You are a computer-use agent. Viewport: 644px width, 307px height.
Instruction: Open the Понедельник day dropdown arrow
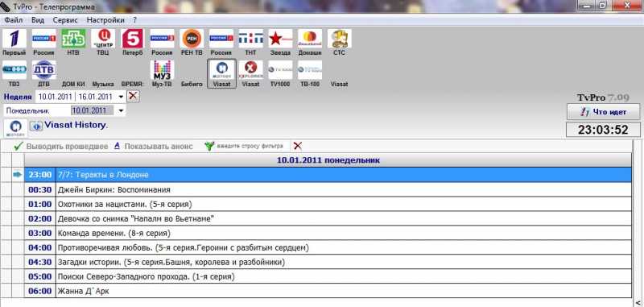[121, 110]
